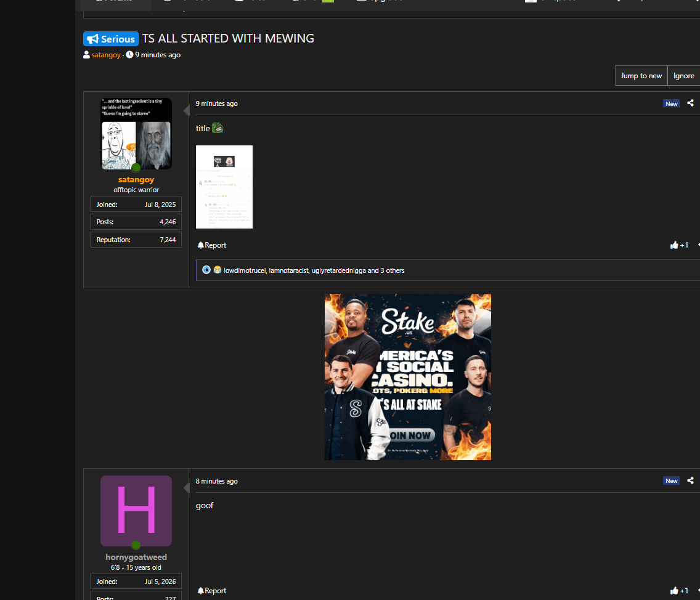Click satangoy's avatar image
This screenshot has width=700, height=600.
(136, 134)
